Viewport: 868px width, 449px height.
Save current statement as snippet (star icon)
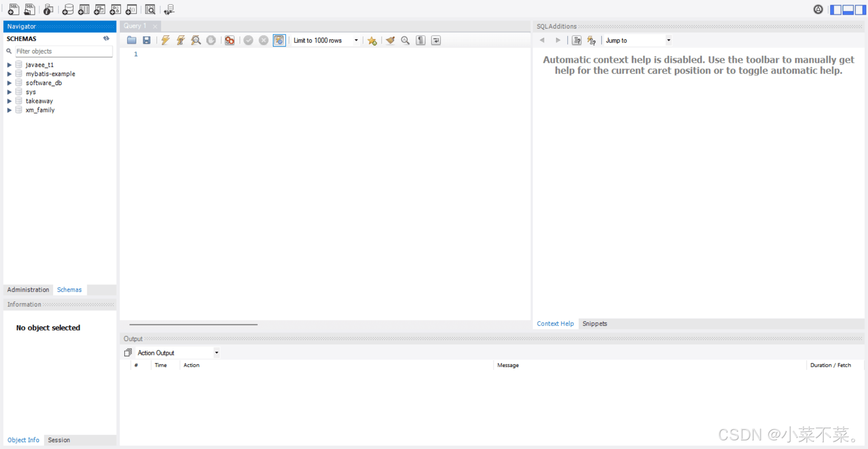point(372,40)
